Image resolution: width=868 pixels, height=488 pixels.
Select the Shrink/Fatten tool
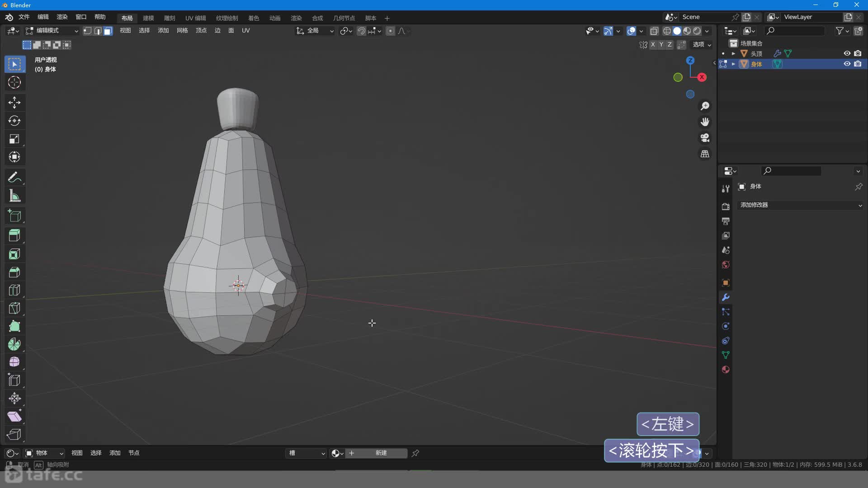click(14, 398)
